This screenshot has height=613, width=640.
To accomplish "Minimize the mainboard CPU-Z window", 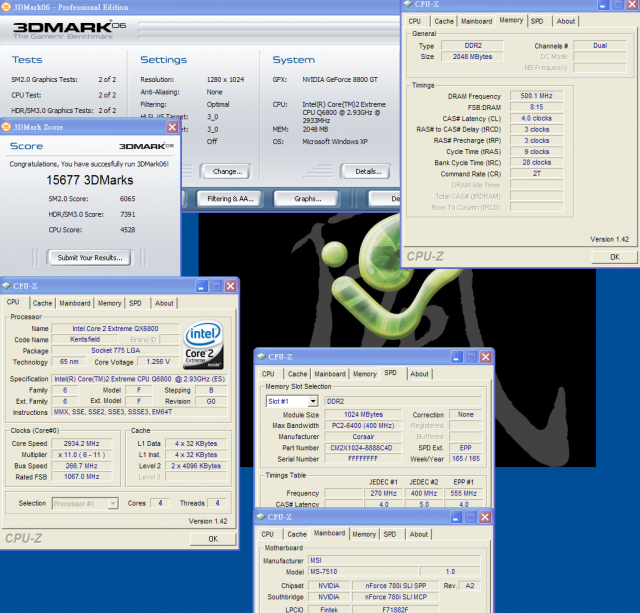I will coord(456,517).
